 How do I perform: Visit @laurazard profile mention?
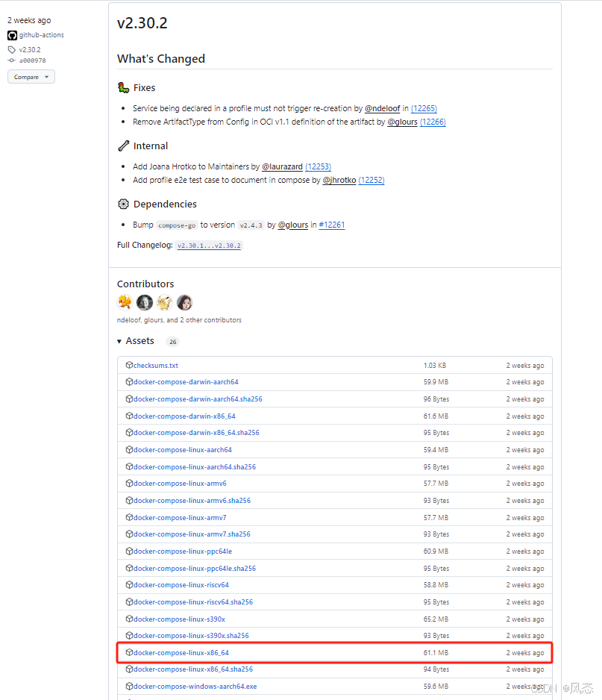283,166
